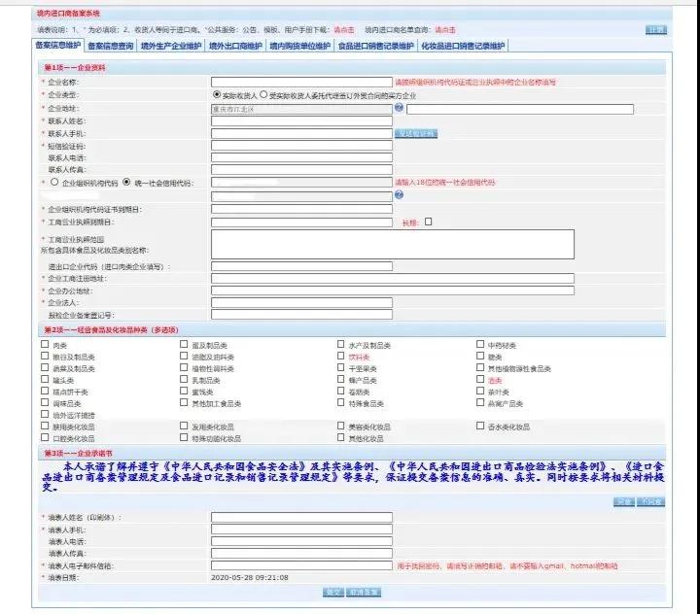The image size is (700, 614).
Task: Select the 实际收货人 radio button
Action: point(217,95)
